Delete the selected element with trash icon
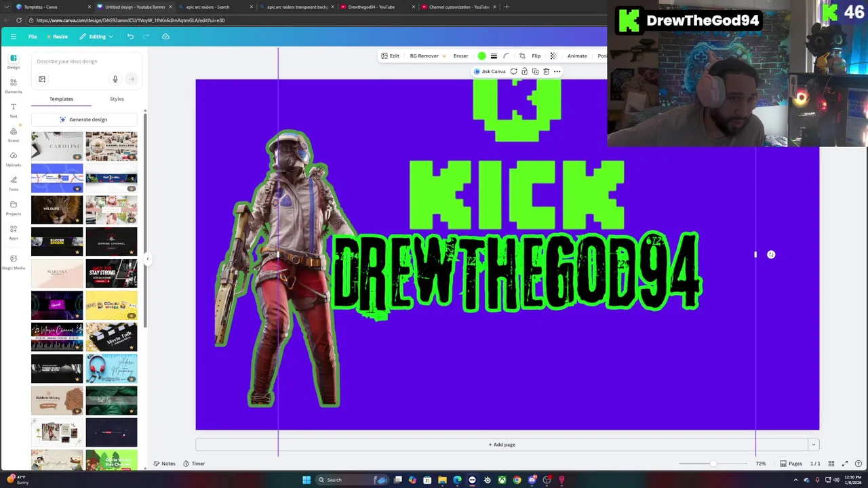Screen dimensions: 868x488 click(x=546, y=71)
